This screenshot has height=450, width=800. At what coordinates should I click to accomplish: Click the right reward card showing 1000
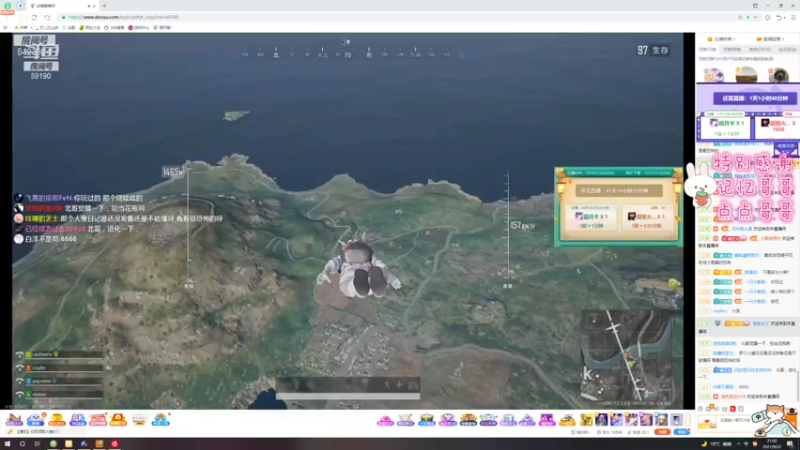pyautogui.click(x=777, y=128)
